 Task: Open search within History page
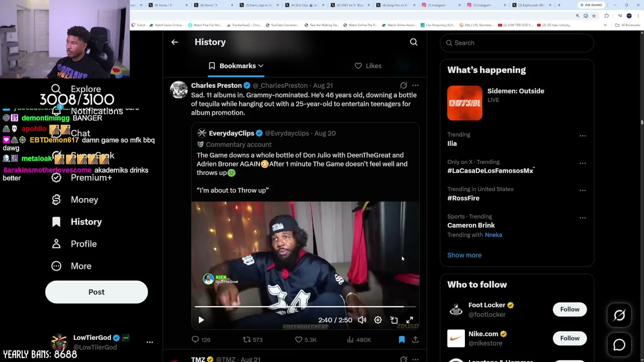(x=414, y=42)
